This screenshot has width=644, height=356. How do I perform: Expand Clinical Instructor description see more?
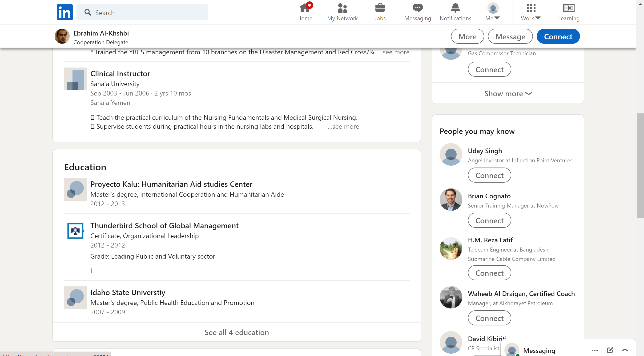click(343, 127)
